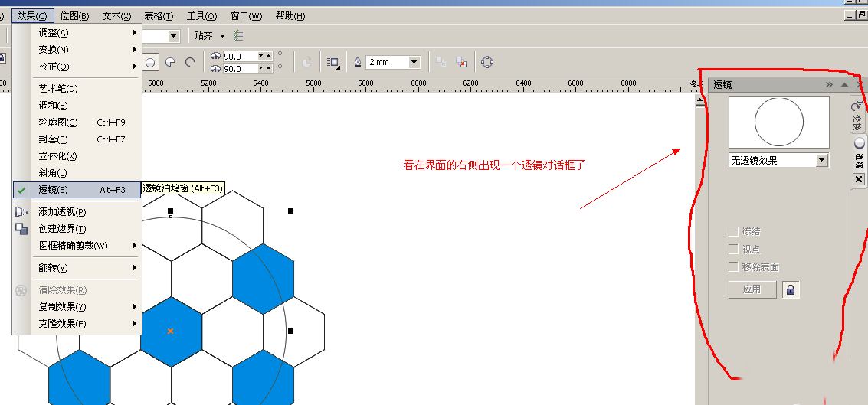Switch to the 变换 docker tab
The image size is (868, 405).
tap(858, 115)
